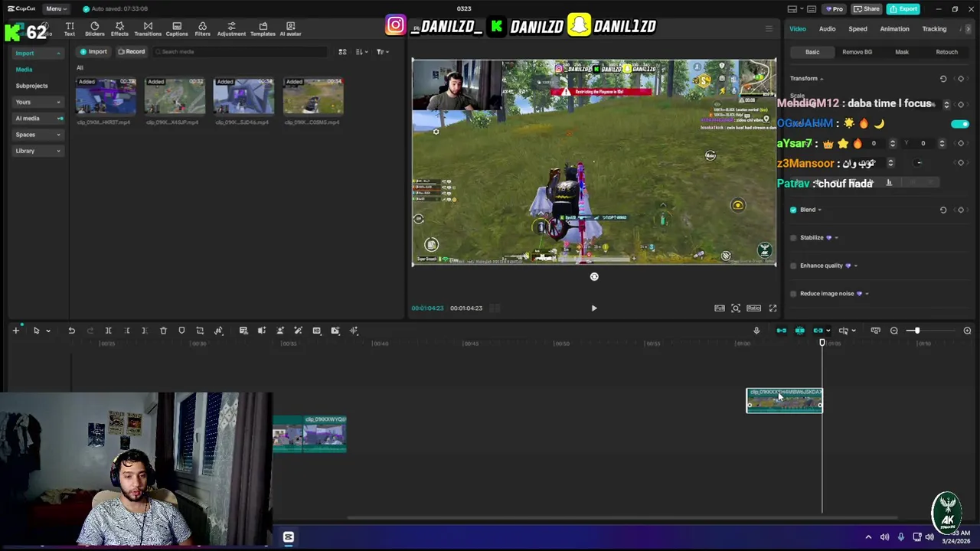This screenshot has width=980, height=551.
Task: Switch to the Video inspector tab
Action: pyautogui.click(x=797, y=29)
